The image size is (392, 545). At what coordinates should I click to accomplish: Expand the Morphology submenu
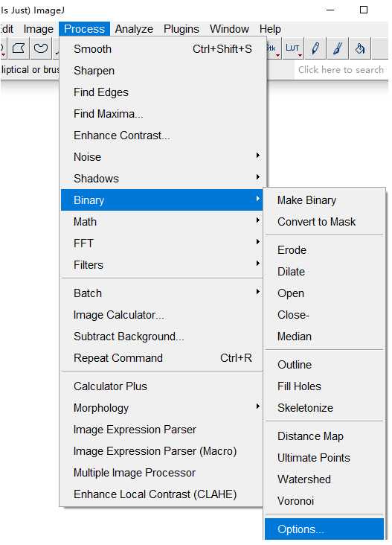[161, 408]
